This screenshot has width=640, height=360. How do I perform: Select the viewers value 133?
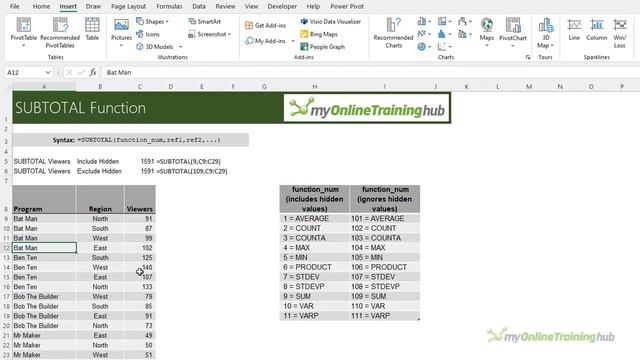click(140, 287)
